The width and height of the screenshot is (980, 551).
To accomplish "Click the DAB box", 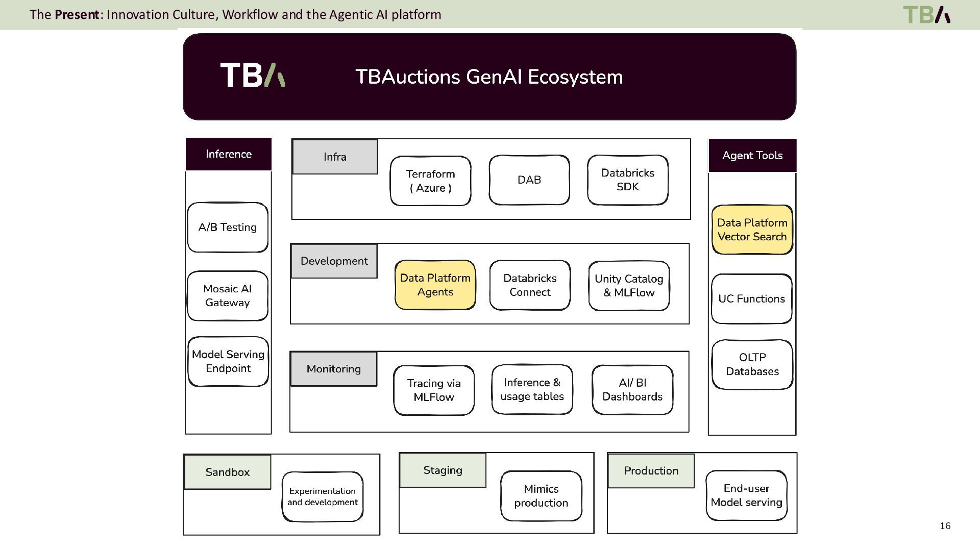I will click(x=529, y=180).
